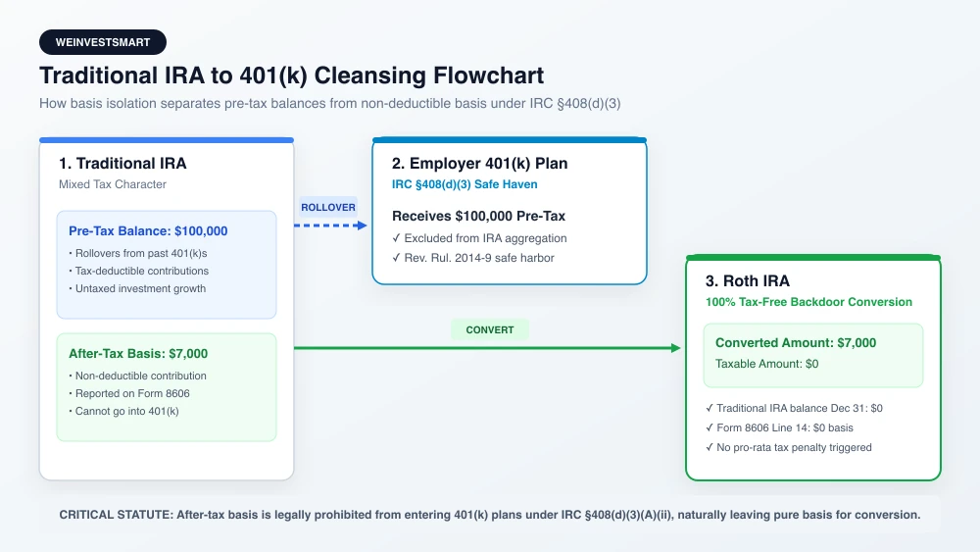Click 'Tax-deductible contributions' bullet
Screen dimensions: 980x552
[139, 271]
